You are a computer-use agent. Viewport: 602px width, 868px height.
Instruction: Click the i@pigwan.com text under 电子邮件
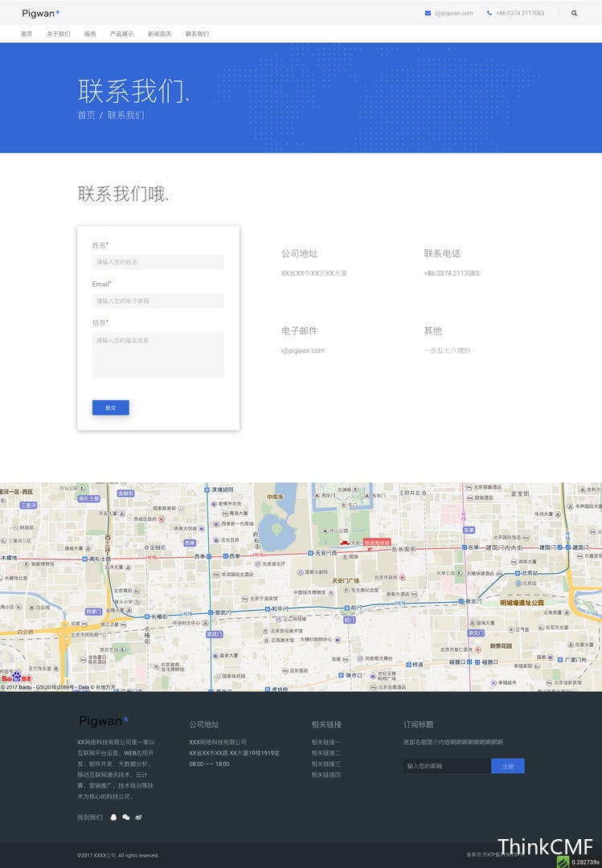coord(303,350)
